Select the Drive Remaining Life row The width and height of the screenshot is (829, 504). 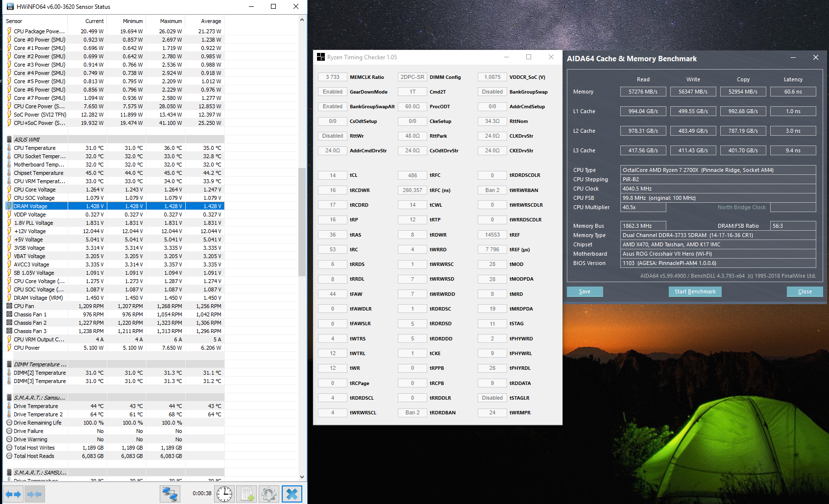(114, 423)
